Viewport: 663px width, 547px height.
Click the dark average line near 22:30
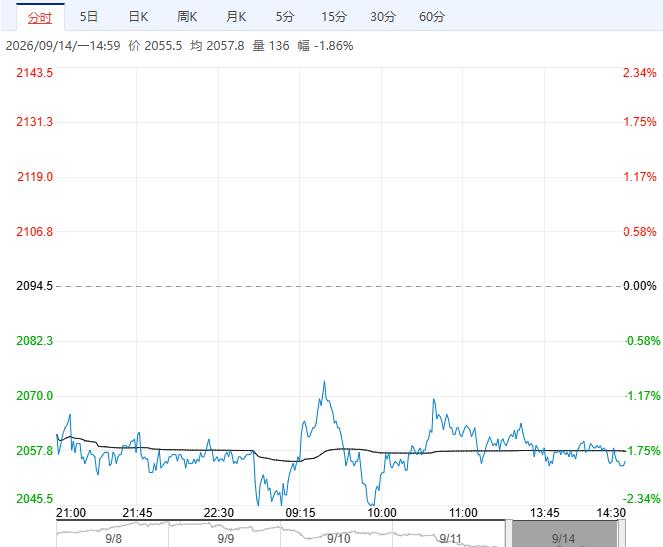[x=219, y=450]
